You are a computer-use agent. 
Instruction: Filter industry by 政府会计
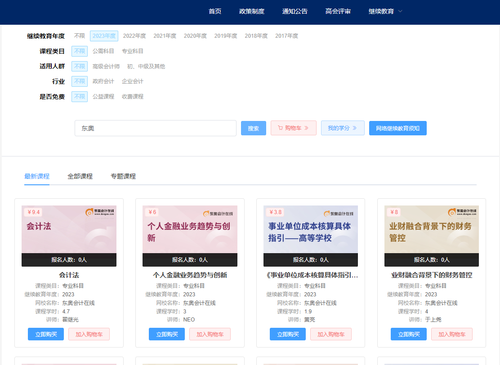(x=103, y=81)
